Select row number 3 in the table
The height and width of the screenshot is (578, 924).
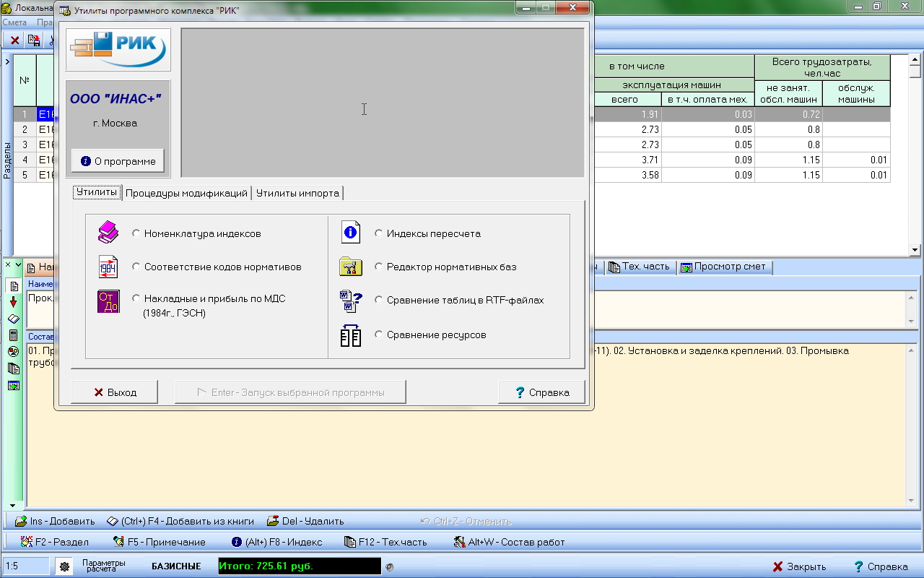point(25,144)
